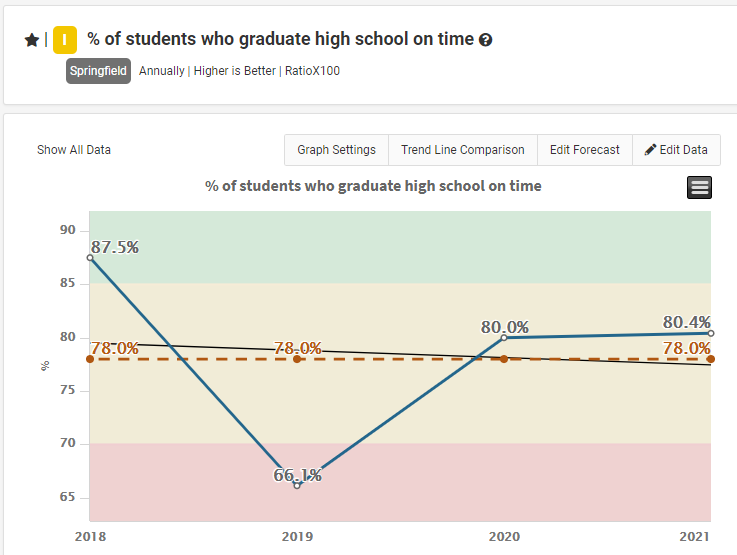Click the 2018 data point at 87.5%
This screenshot has width=737, height=555.
coord(90,257)
